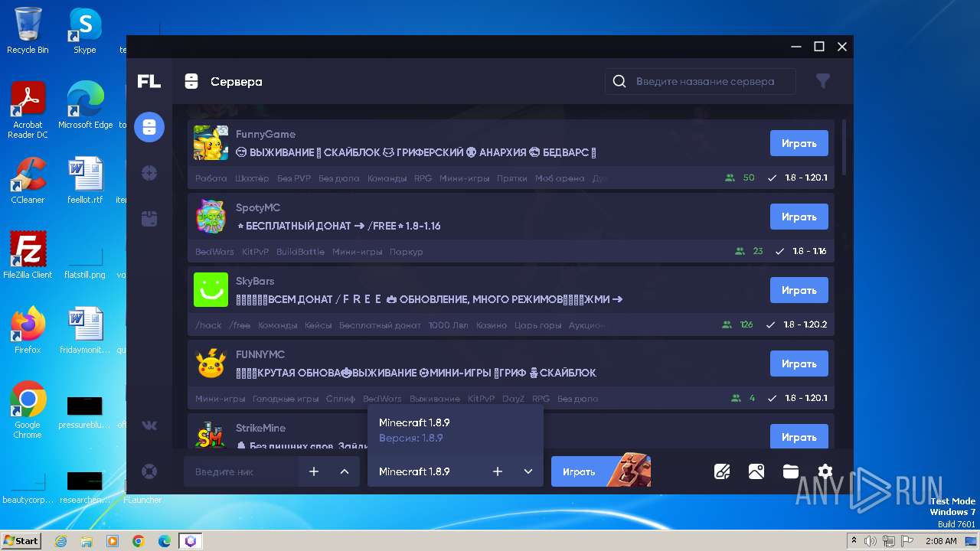Click the Кейсы tag on SkyBars
Viewport: 980px width, 551px height.
pos(318,325)
